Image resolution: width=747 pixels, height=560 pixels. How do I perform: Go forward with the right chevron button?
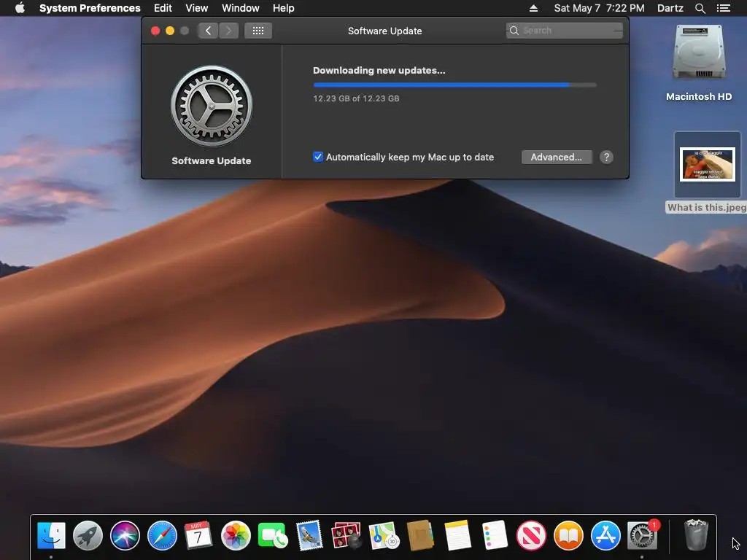228,31
